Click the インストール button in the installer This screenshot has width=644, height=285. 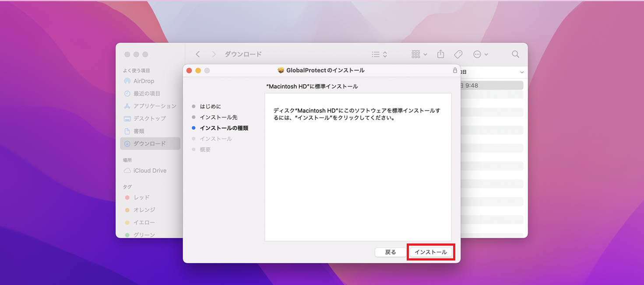(431, 252)
